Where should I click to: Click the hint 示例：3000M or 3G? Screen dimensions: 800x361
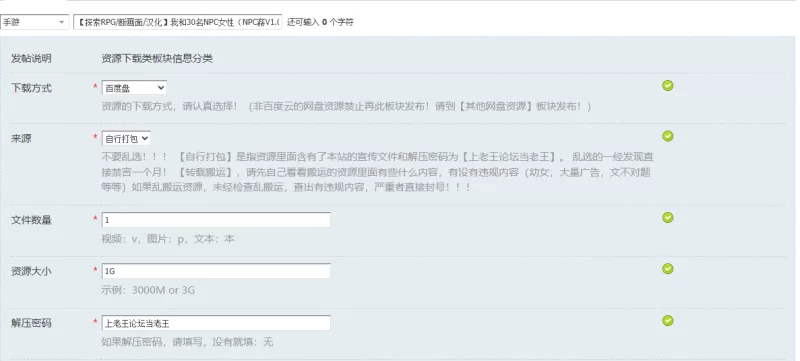tap(148, 290)
